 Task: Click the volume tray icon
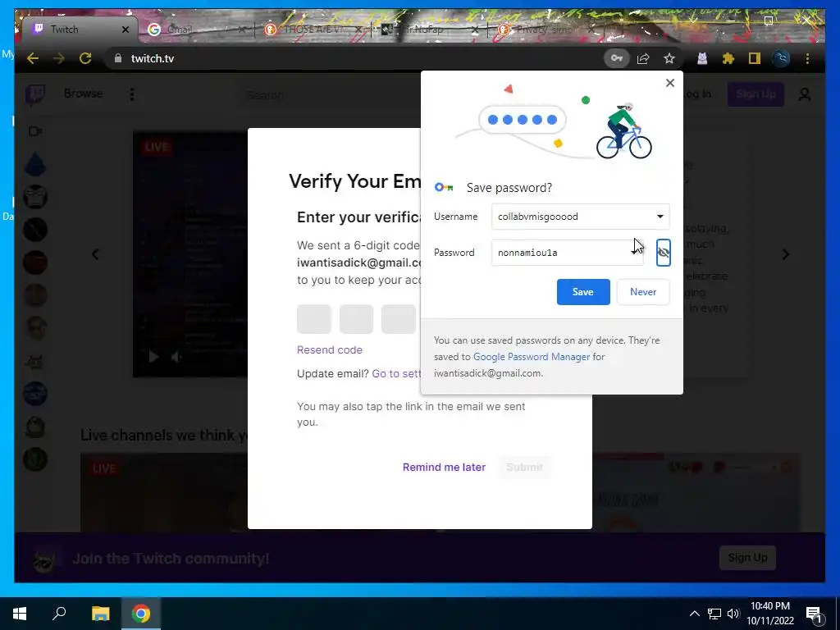(733, 614)
